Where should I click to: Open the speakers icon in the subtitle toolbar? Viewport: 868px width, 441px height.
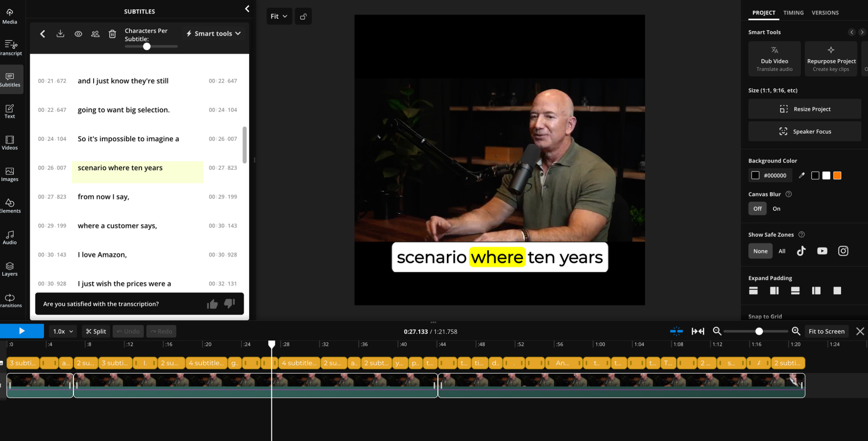[95, 33]
